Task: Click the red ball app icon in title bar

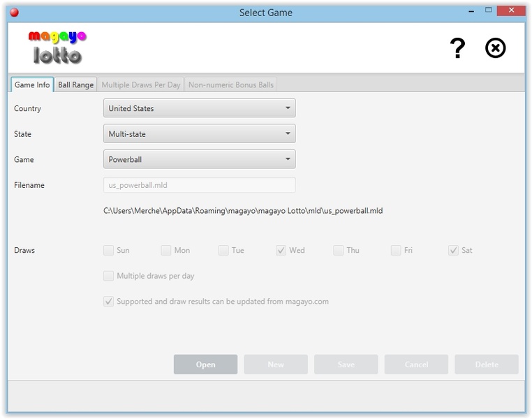Action: (x=14, y=13)
